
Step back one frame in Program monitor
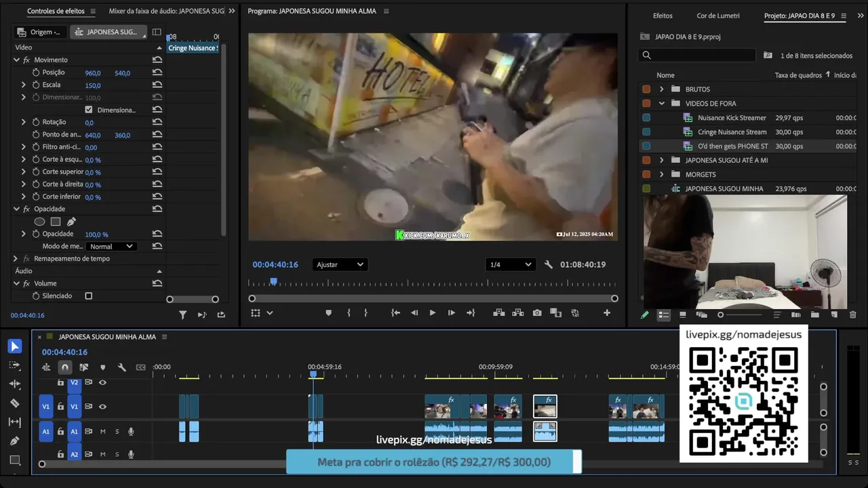tap(414, 313)
